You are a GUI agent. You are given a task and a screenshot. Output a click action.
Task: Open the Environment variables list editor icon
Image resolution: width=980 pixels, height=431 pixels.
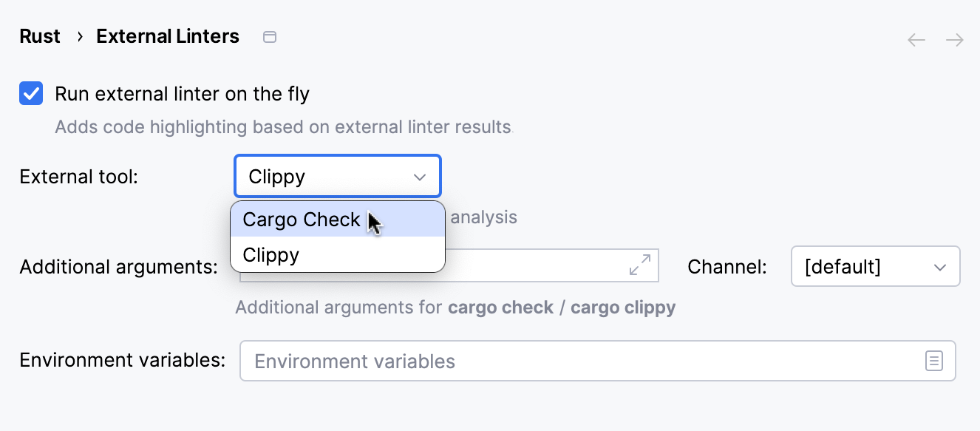point(934,360)
